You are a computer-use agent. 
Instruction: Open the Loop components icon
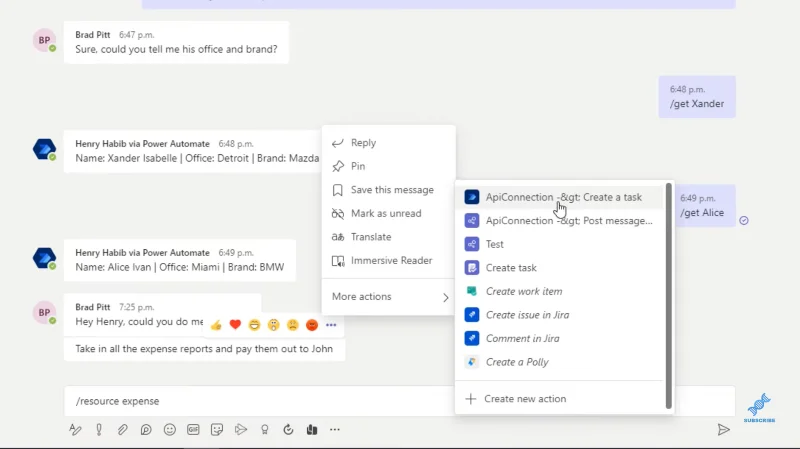point(146,430)
